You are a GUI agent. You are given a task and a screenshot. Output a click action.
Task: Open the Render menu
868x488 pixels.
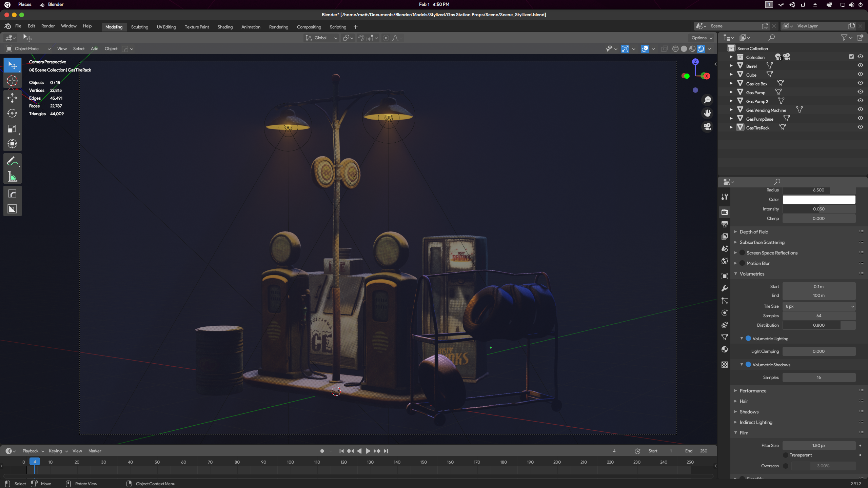tap(48, 26)
